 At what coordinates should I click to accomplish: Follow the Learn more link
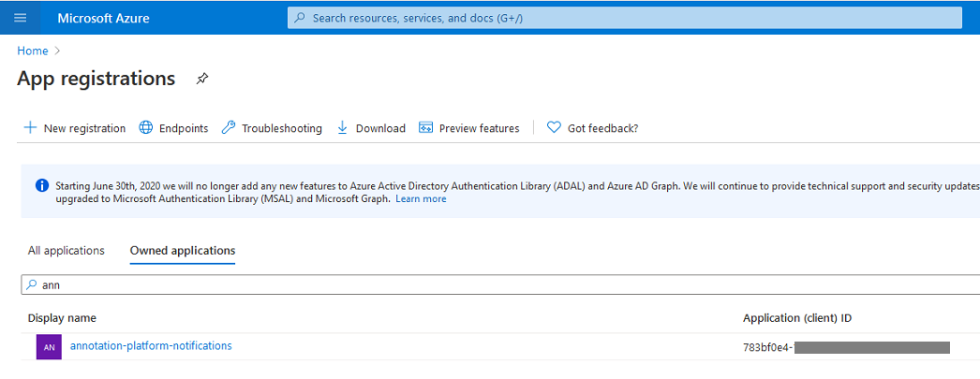click(421, 198)
